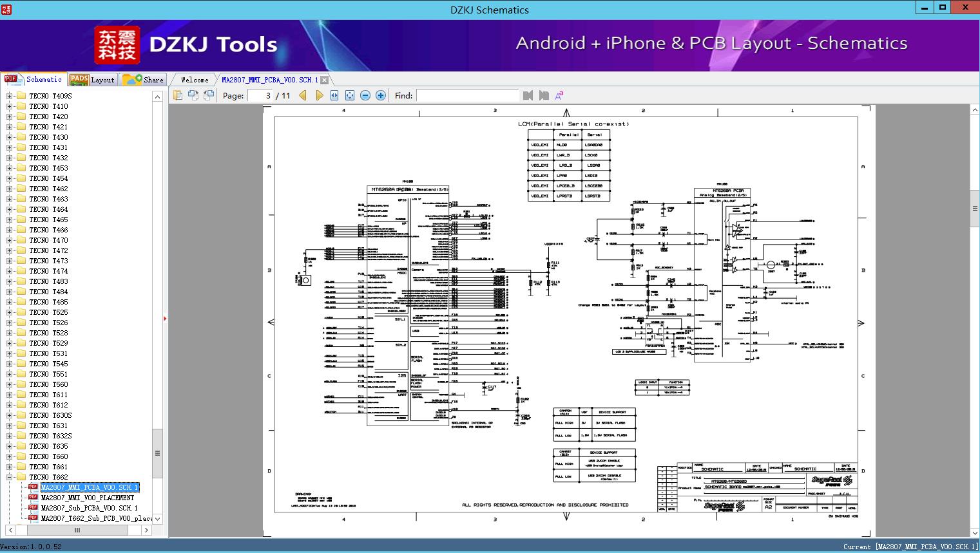Viewport: 980px width, 553px height.
Task: Collapse the sidebar using red splitter arrow
Action: [x=166, y=319]
